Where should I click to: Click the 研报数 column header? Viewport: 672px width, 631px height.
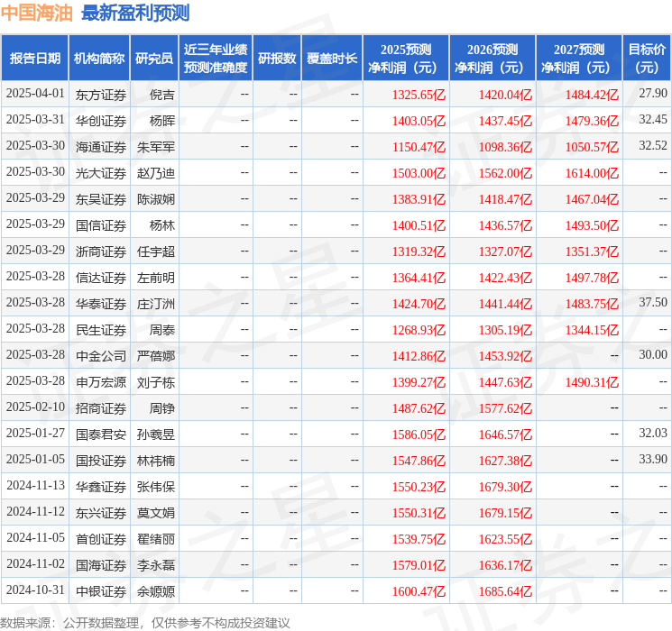click(x=277, y=59)
